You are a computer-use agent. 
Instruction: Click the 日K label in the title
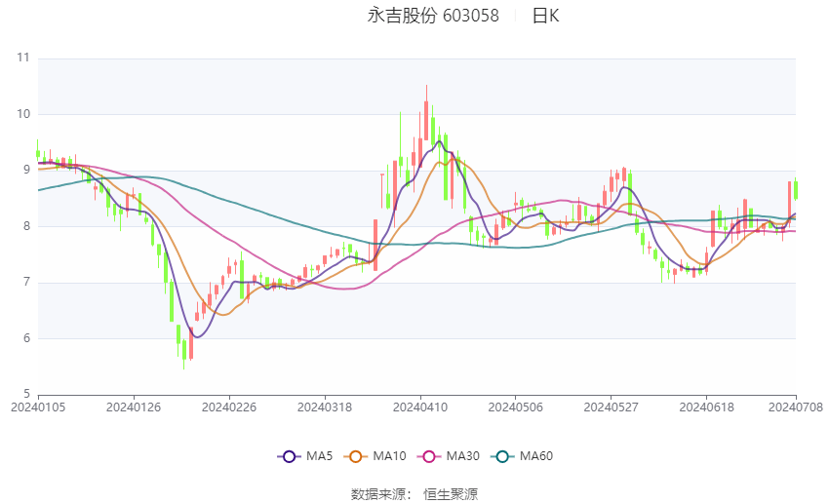pos(545,16)
